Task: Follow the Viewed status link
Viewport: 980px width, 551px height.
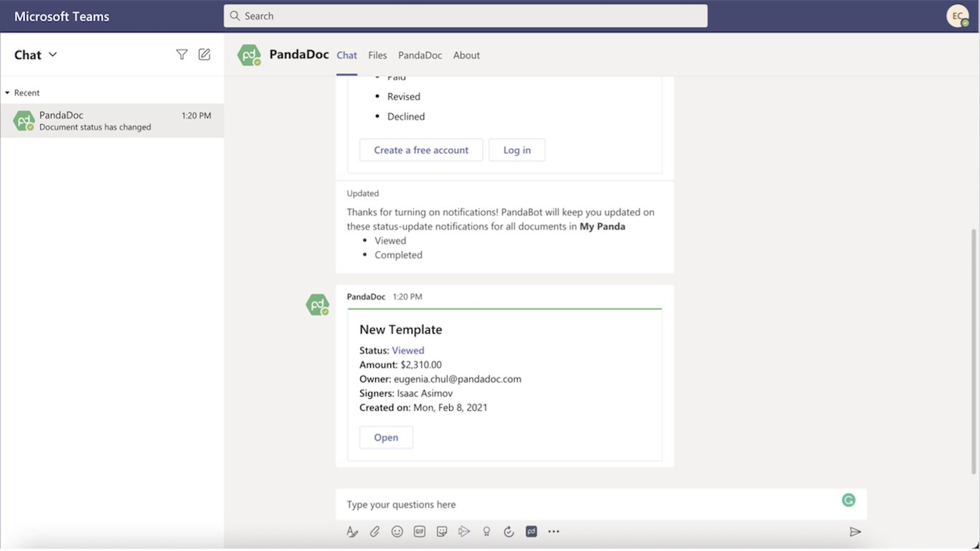Action: (408, 350)
